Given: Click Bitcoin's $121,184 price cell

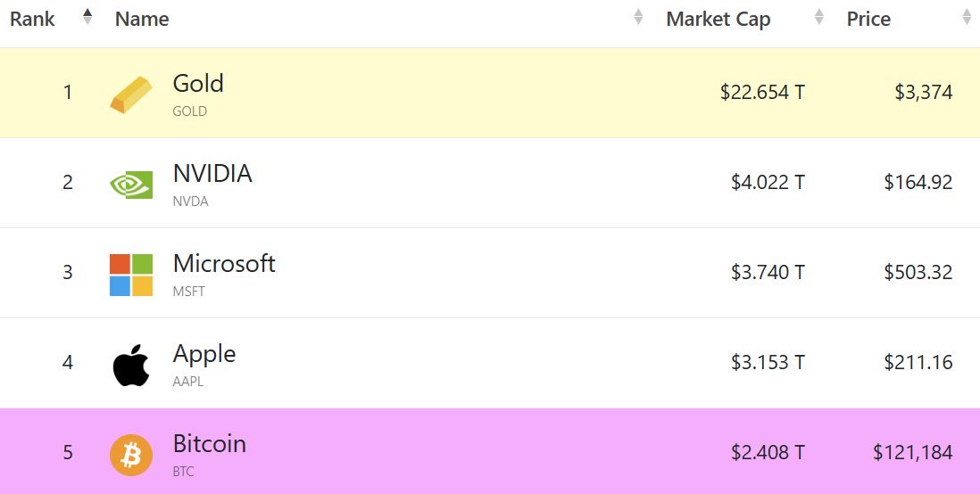Looking at the screenshot, I should [x=912, y=452].
